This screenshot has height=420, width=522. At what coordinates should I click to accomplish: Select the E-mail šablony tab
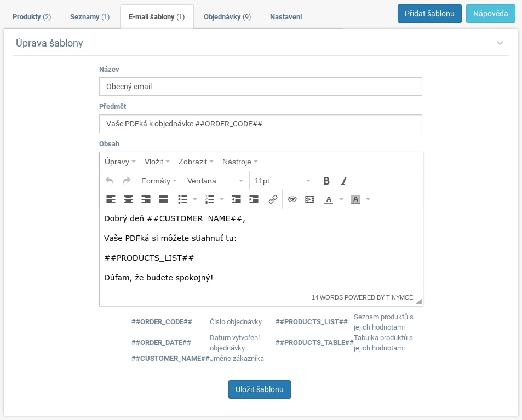(157, 16)
